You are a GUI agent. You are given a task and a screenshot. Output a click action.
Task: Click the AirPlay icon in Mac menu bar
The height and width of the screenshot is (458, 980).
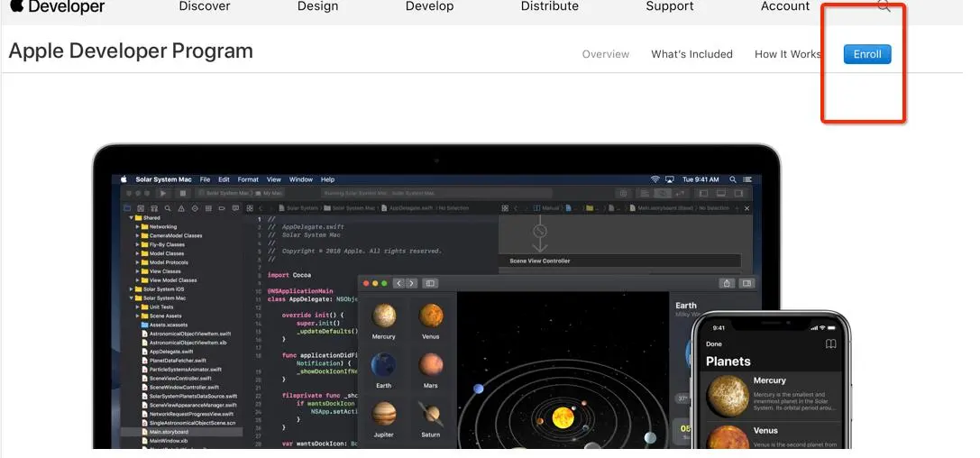[670, 179]
